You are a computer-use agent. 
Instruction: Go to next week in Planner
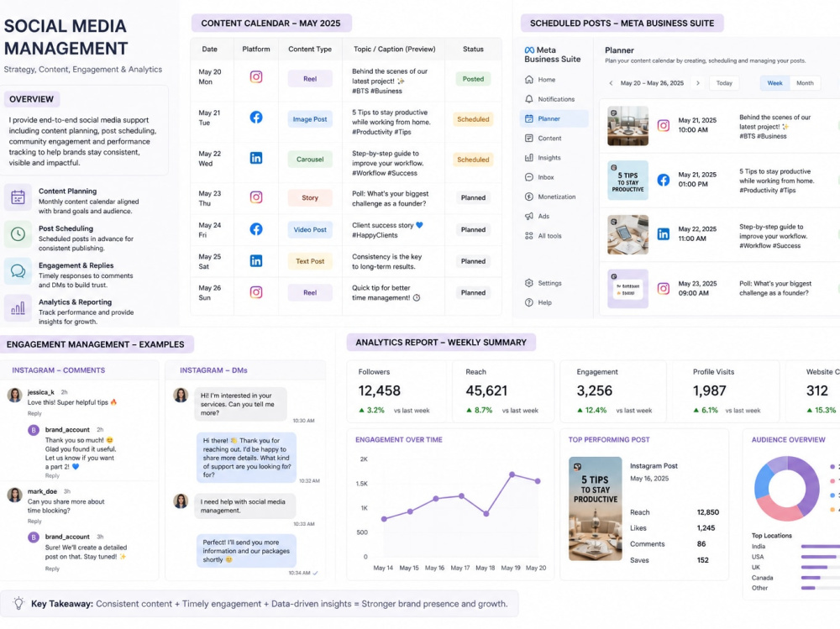click(697, 83)
